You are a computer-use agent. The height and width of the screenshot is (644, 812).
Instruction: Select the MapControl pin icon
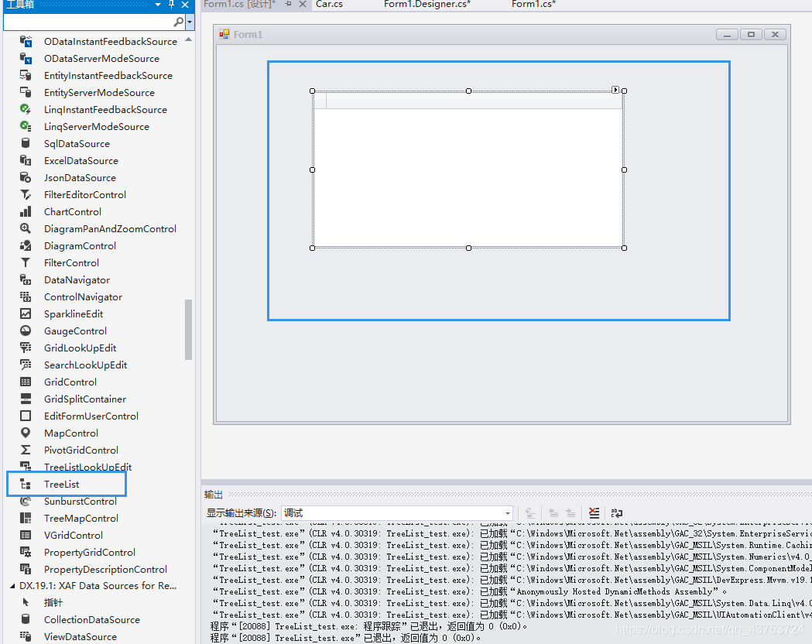[26, 433]
